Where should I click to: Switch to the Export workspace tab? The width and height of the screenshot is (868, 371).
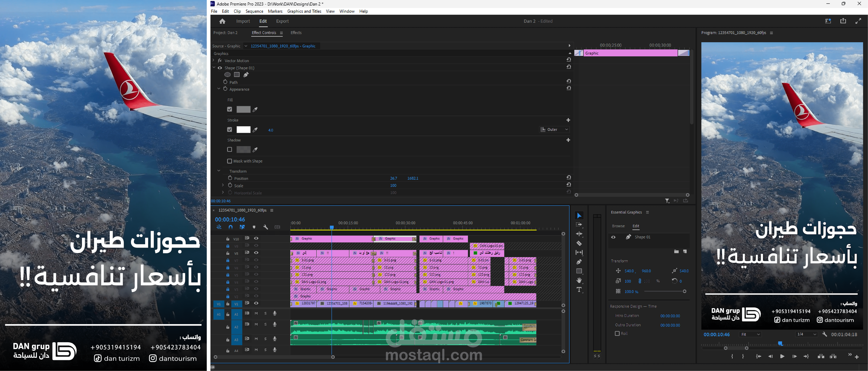(282, 21)
